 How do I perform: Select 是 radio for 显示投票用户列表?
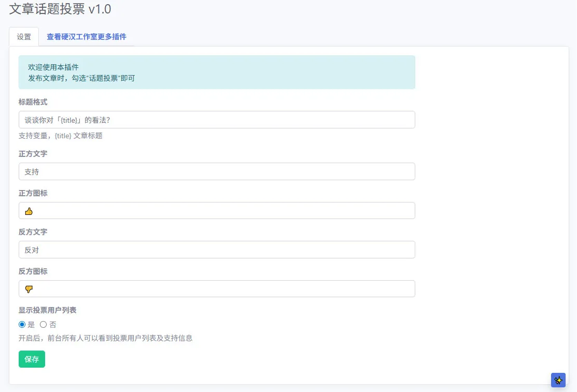22,324
